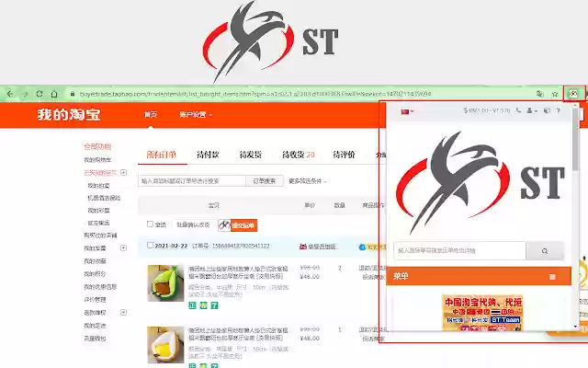588x368 pixels.
Task: Expand the 更多筛选条件 filter options
Action: tap(307, 181)
